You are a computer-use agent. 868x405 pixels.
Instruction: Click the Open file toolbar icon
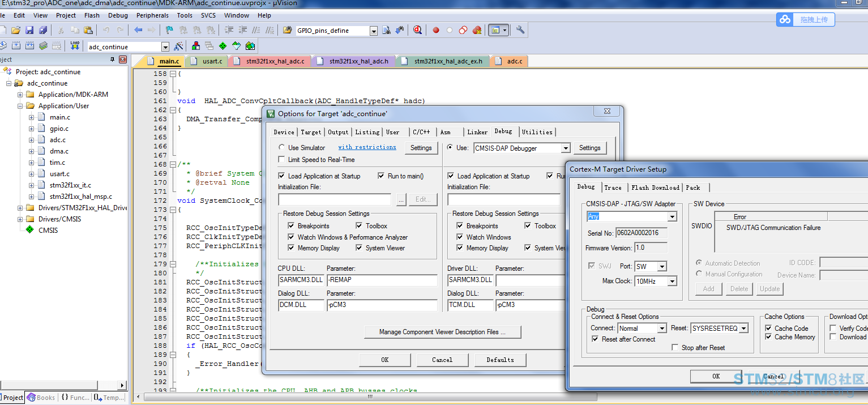(x=15, y=30)
